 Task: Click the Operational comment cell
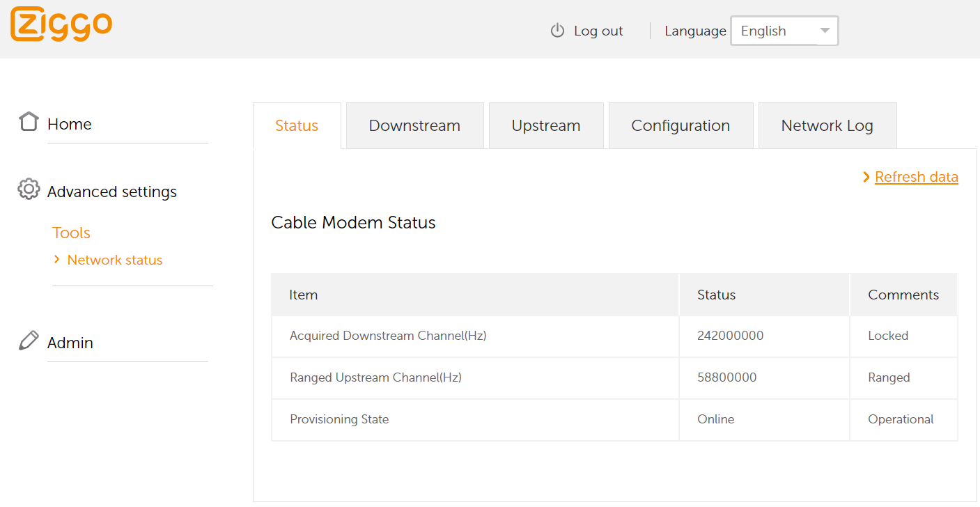[903, 419]
